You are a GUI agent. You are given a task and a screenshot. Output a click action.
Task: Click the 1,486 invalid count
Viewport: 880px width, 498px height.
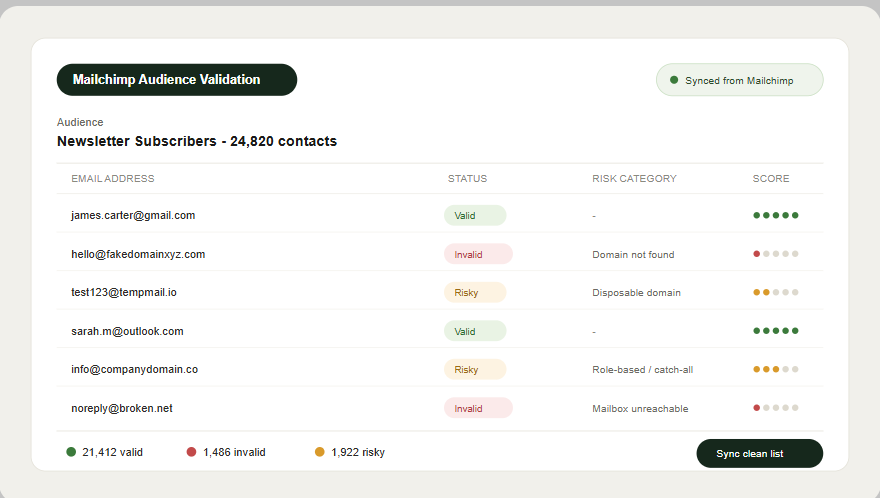[x=234, y=453]
